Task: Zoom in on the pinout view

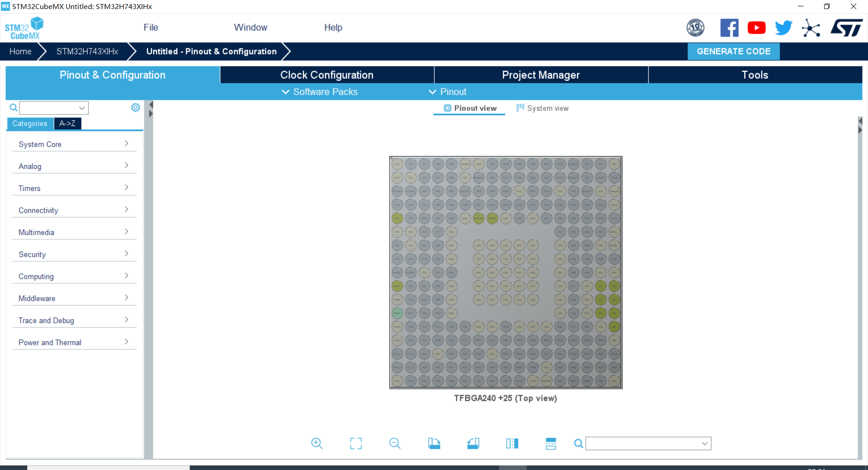Action: [x=317, y=443]
